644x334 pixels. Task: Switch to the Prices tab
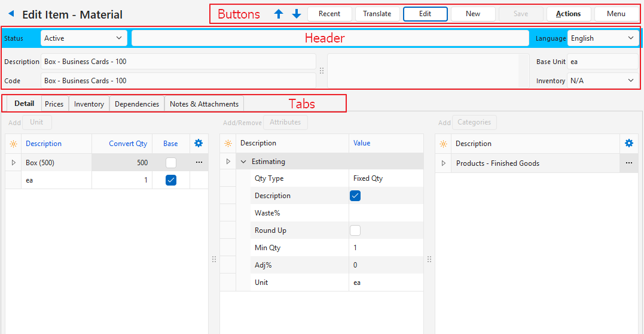pos(54,104)
